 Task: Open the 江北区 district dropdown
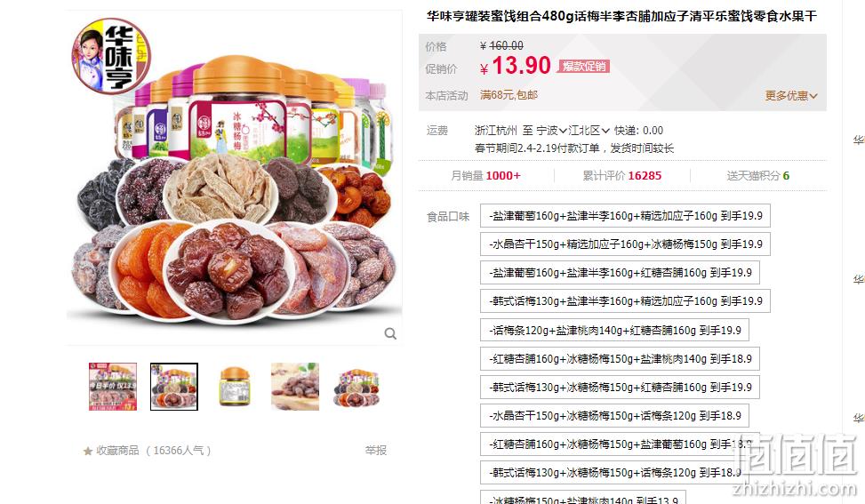click(x=589, y=131)
